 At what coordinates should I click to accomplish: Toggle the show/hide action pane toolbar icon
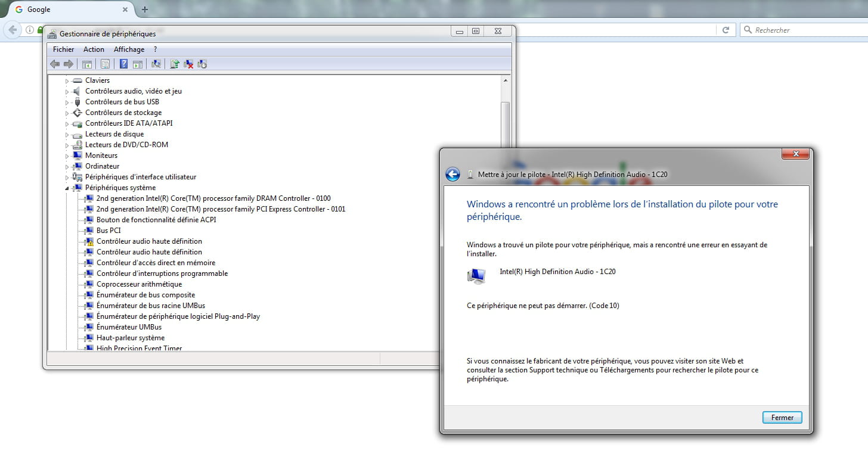pyautogui.click(x=138, y=64)
